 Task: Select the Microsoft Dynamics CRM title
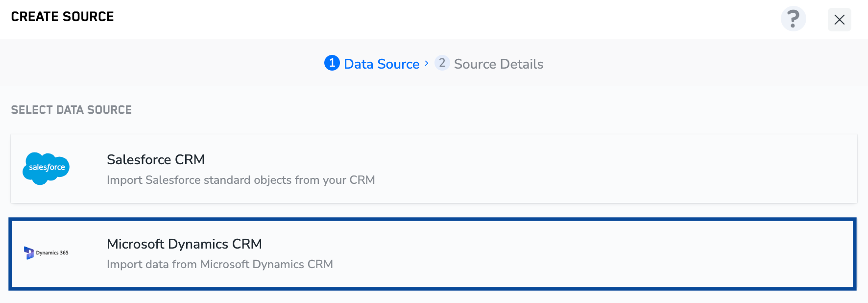pos(184,244)
